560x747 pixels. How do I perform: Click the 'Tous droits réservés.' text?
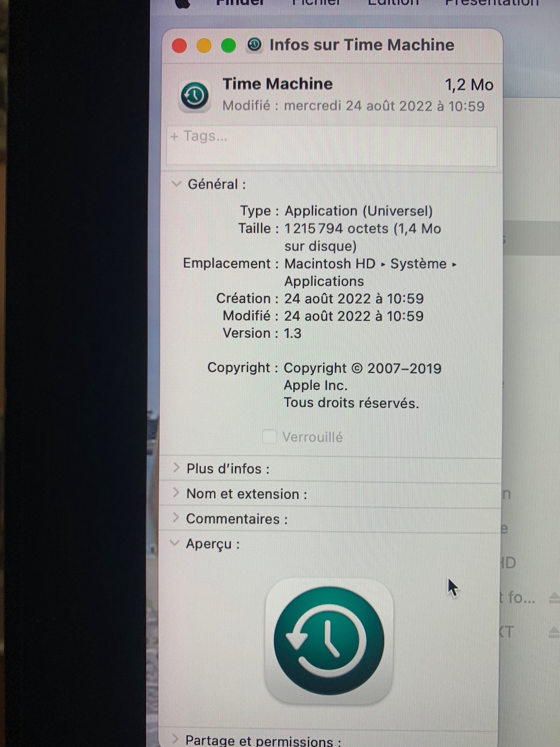point(351,403)
